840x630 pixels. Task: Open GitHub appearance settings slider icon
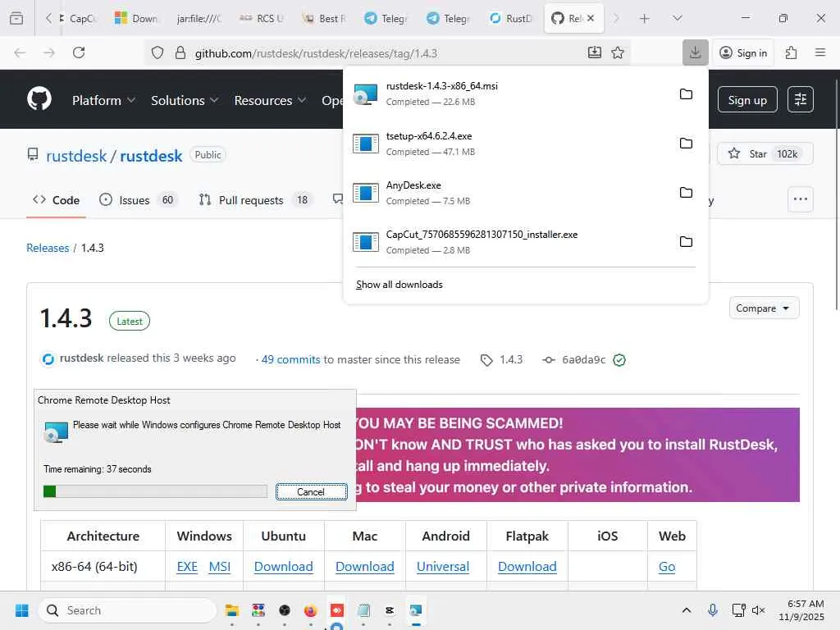pyautogui.click(x=801, y=99)
